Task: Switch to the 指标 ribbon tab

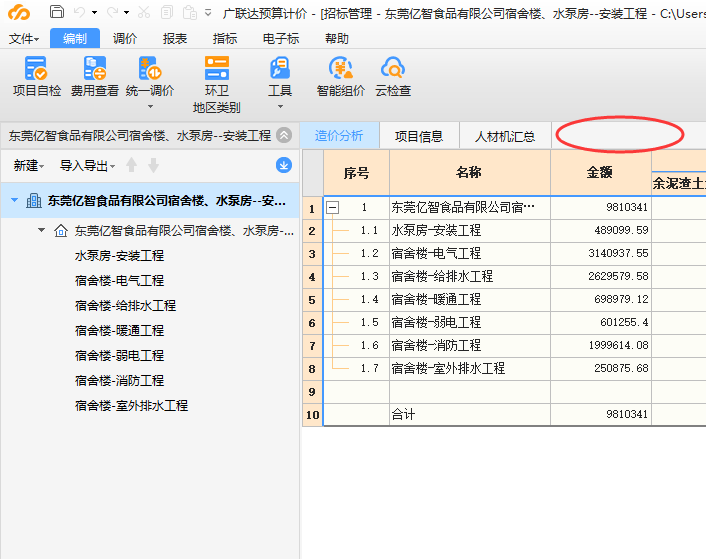Action: pyautogui.click(x=225, y=39)
